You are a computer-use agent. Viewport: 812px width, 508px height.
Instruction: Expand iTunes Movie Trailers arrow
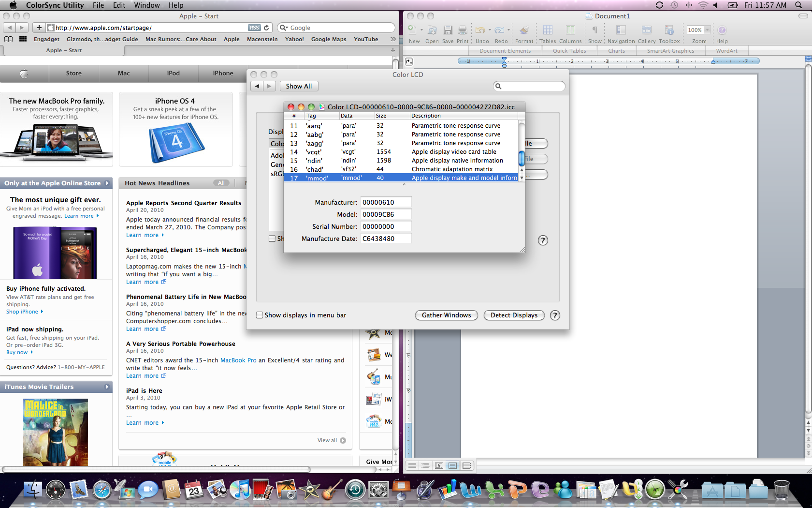click(107, 387)
